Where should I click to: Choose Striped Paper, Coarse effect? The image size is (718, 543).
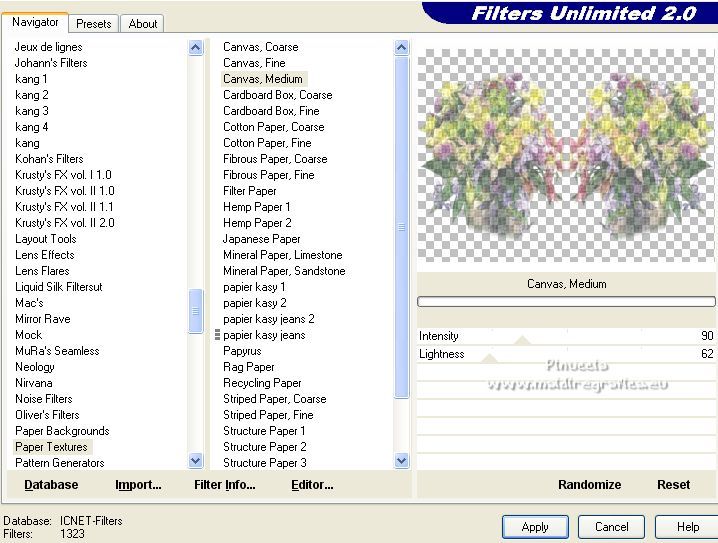click(275, 399)
